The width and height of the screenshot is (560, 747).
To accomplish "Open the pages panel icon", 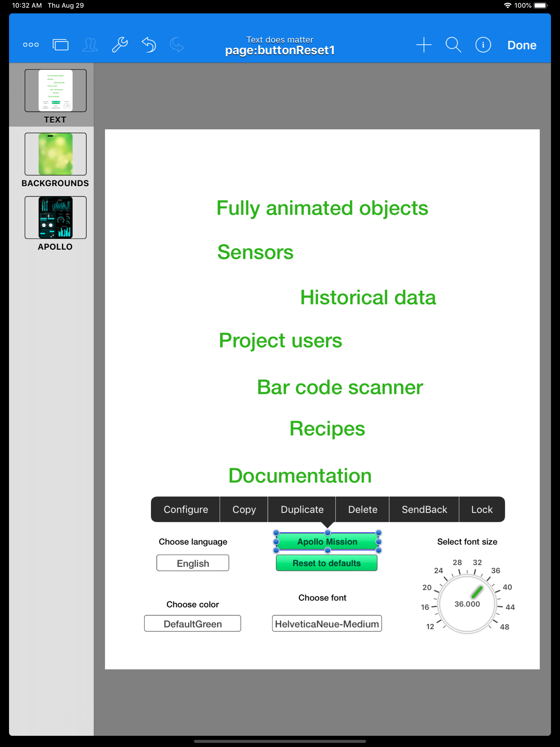I will coord(60,45).
